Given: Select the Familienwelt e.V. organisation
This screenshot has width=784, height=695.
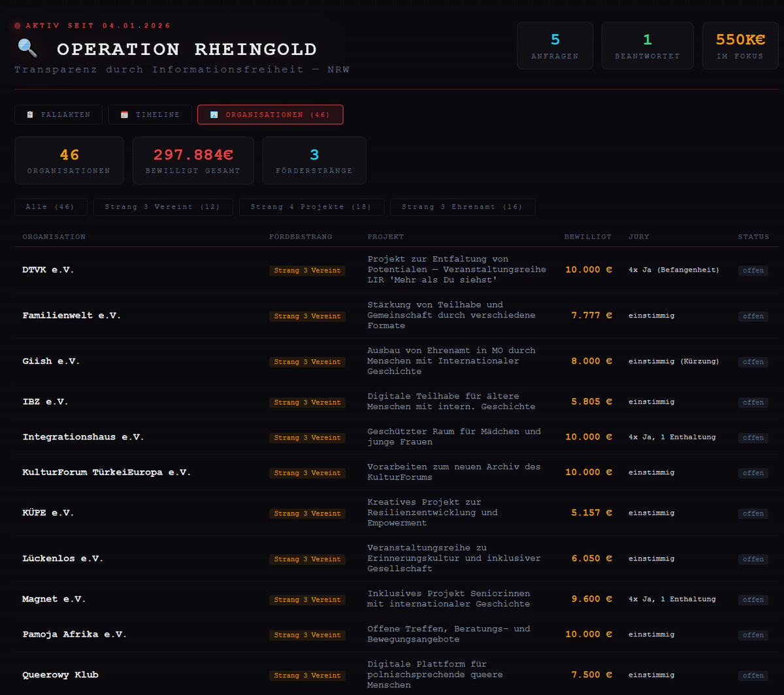Looking at the screenshot, I should tap(72, 315).
